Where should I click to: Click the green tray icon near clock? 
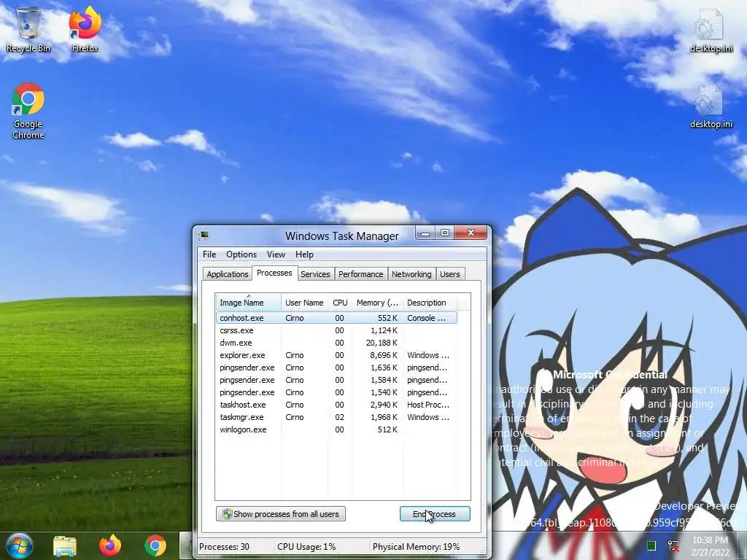[x=651, y=545]
